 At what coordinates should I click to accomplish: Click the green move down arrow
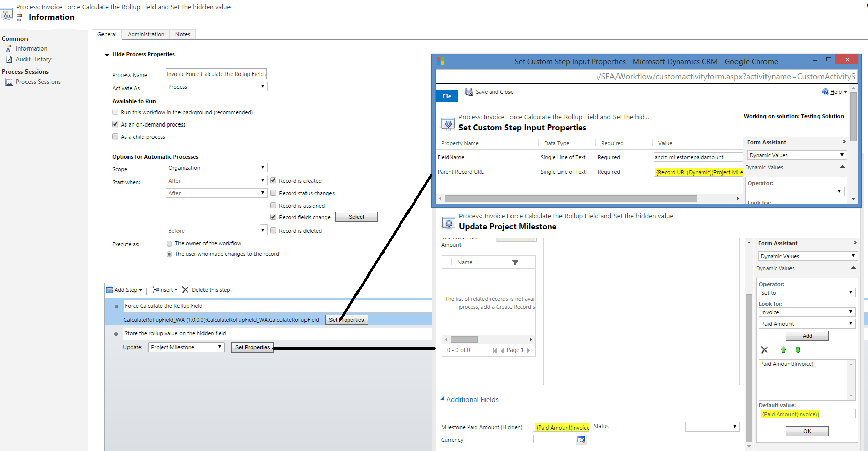pos(798,350)
